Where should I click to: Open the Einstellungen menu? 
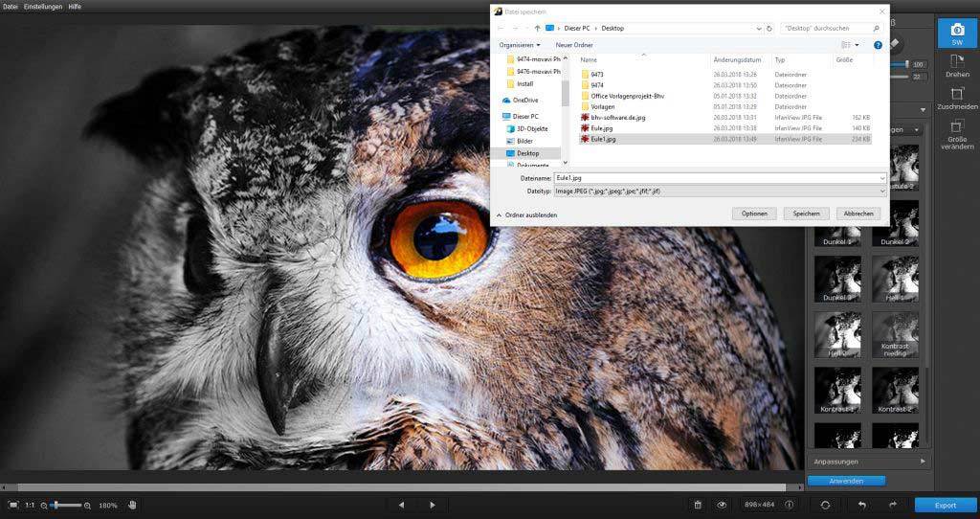43,7
